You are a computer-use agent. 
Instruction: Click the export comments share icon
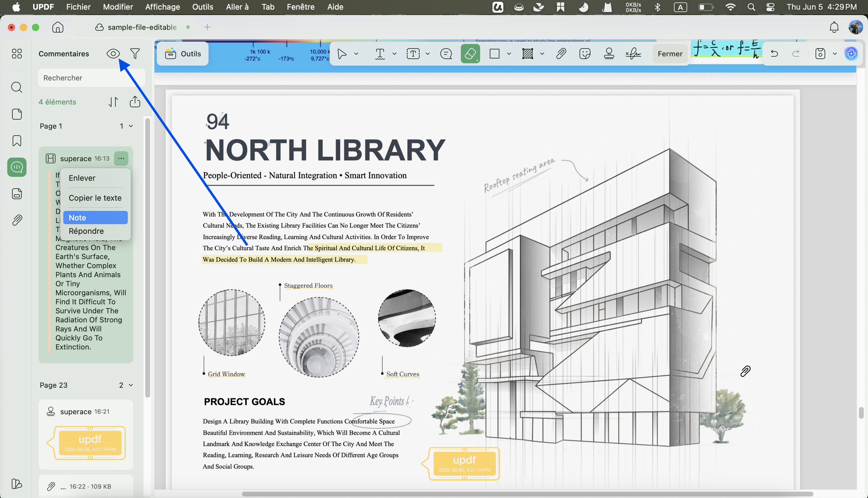(135, 102)
